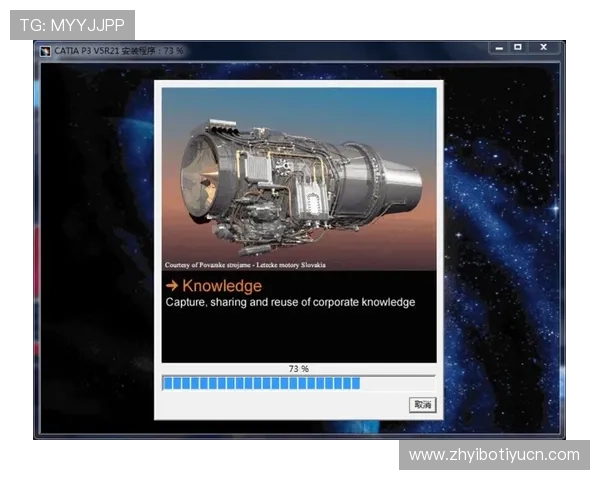Click the www.zhyibotiyucn.com watermark link
Viewport: 600px width, 480px height.
pos(494,455)
